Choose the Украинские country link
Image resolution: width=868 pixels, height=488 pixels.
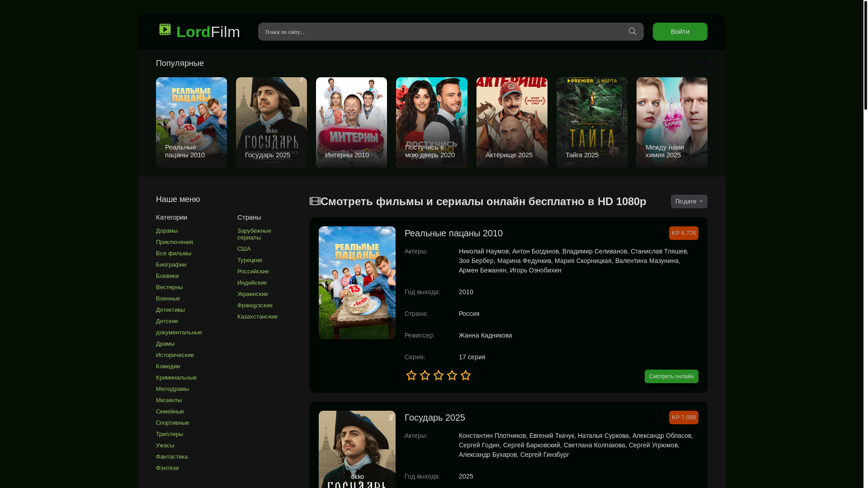coord(253,294)
